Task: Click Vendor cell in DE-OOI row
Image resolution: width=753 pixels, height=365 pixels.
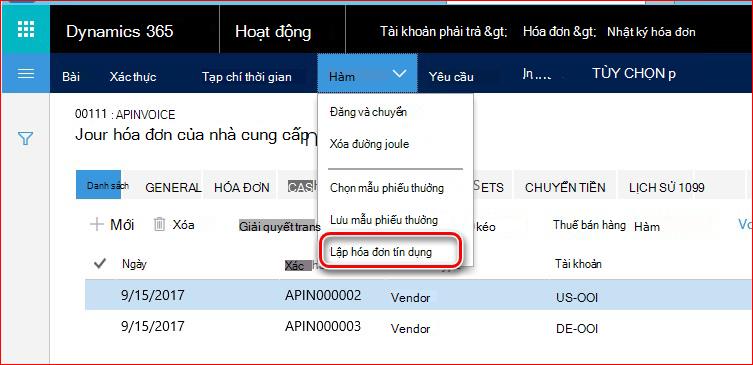Action: pyautogui.click(x=410, y=329)
